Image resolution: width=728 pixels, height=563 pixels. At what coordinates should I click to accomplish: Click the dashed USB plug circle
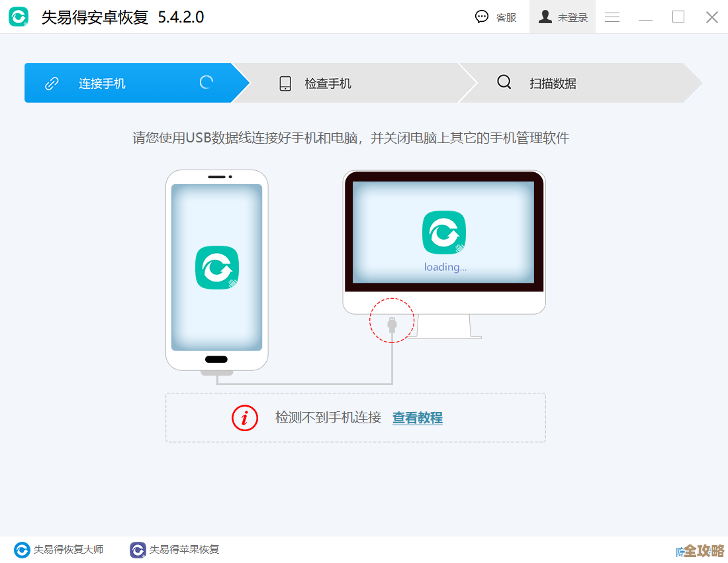(391, 320)
